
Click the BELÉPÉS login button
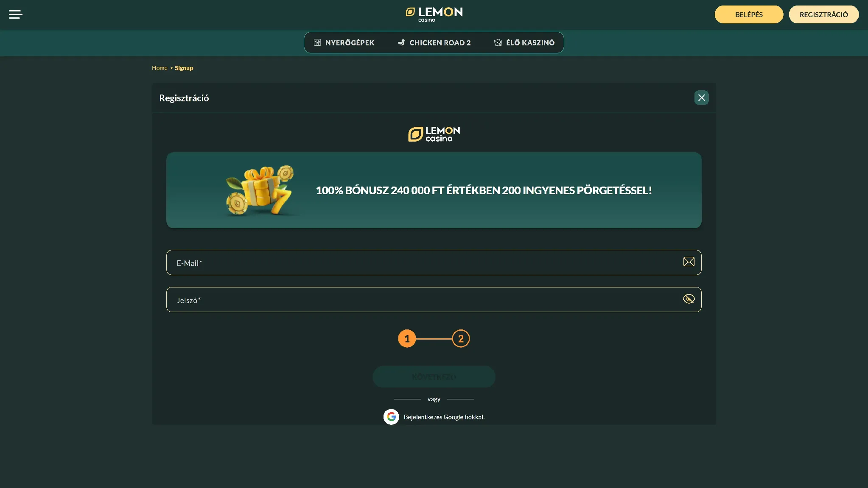click(749, 14)
